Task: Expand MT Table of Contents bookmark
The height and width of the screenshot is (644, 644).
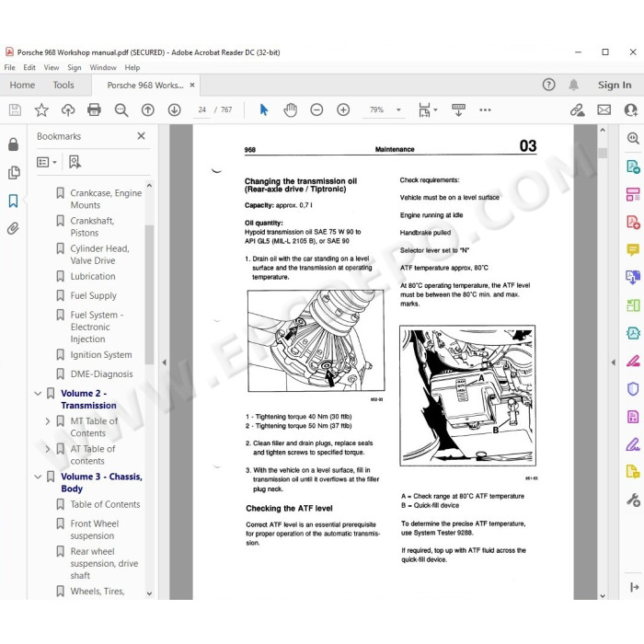Action: click(48, 421)
